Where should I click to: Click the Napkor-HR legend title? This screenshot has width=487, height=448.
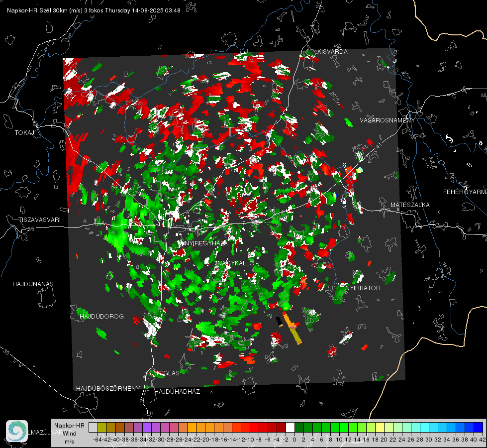coord(69,426)
